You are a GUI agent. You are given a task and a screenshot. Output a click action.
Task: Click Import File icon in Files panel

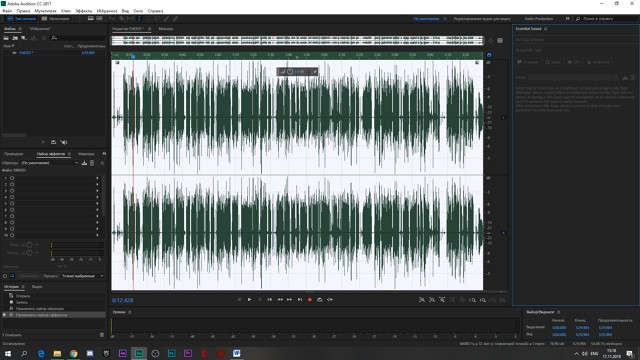click(x=15, y=38)
